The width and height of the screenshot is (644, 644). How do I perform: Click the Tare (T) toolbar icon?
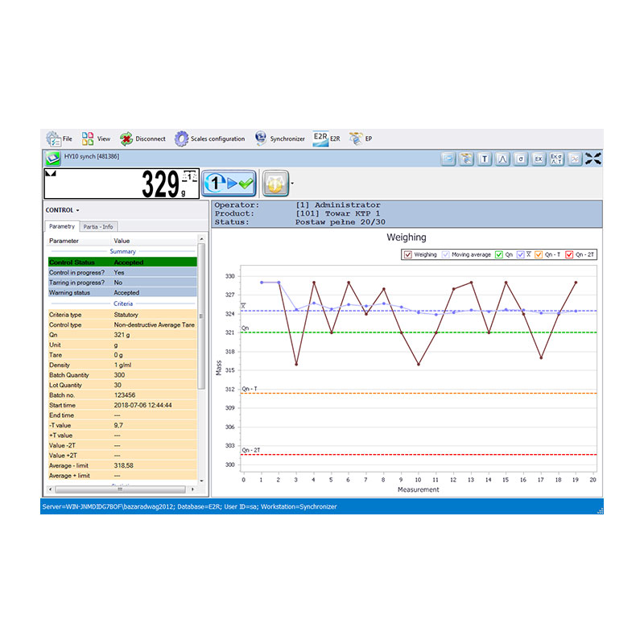[x=485, y=159]
